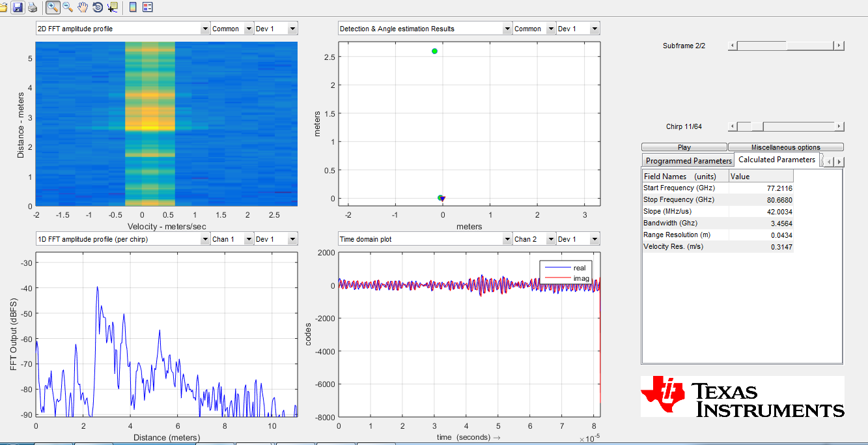Open the Chan 2 channel dropdown
868x445 pixels.
click(x=535, y=239)
